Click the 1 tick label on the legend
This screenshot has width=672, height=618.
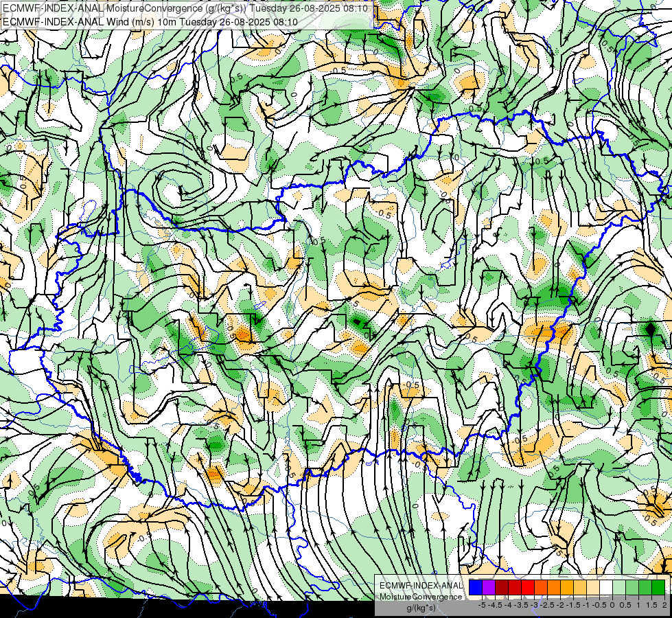pos(638,605)
